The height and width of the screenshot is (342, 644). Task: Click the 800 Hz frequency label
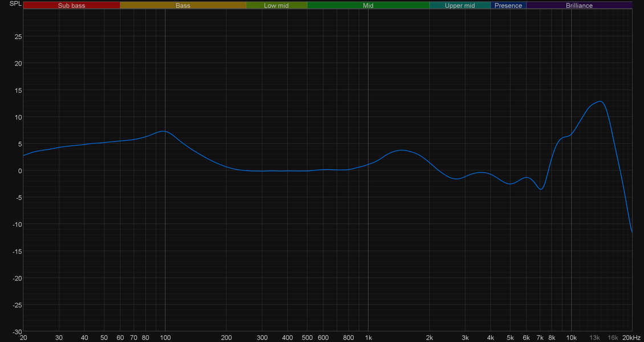(349, 337)
